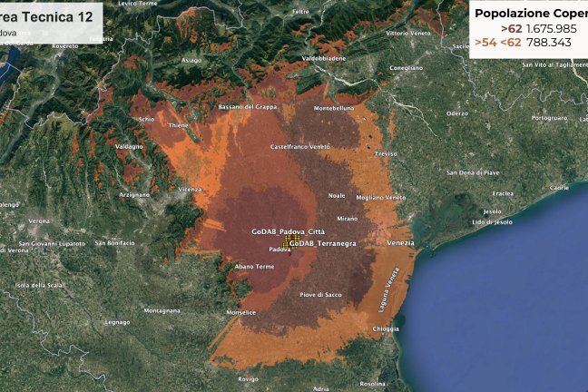Screen dimensions: 588x392
Task: Click the Popolazione Coperta legend heading
Action: (x=530, y=13)
